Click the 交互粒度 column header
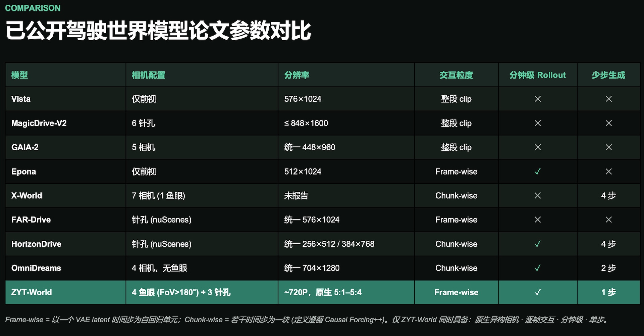 (456, 75)
